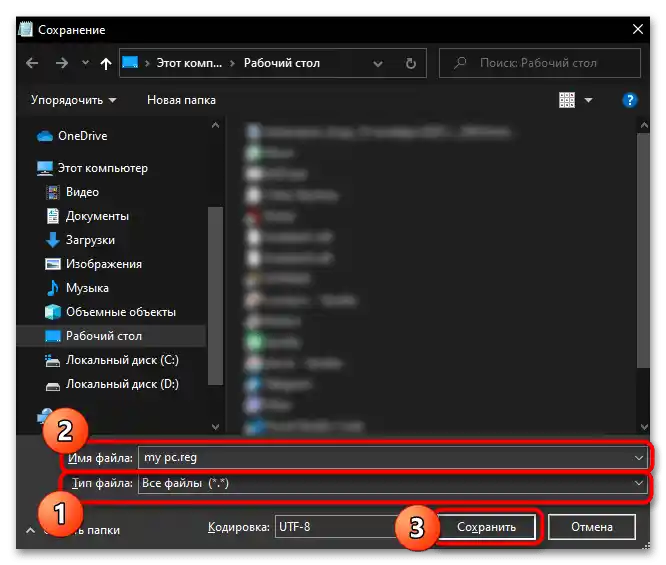The width and height of the screenshot is (666, 565).
Task: Open the 'Упорядочить' menu
Action: click(73, 100)
